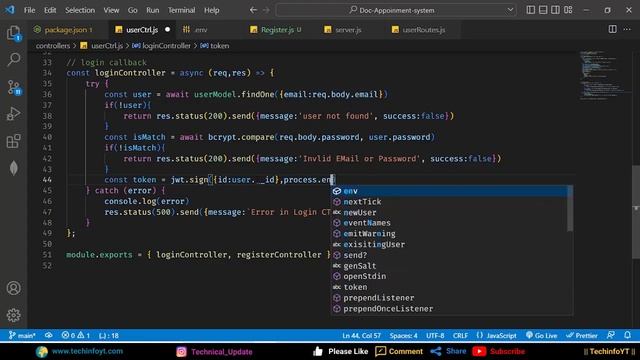The width and height of the screenshot is (640, 360).
Task: Open the File menu
Action: pos(29,10)
